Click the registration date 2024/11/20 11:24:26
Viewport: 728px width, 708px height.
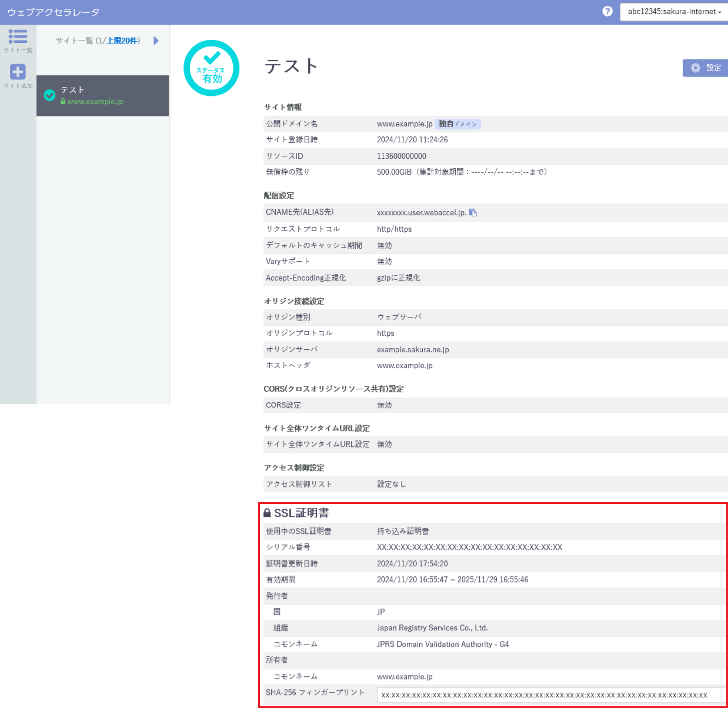coord(412,140)
